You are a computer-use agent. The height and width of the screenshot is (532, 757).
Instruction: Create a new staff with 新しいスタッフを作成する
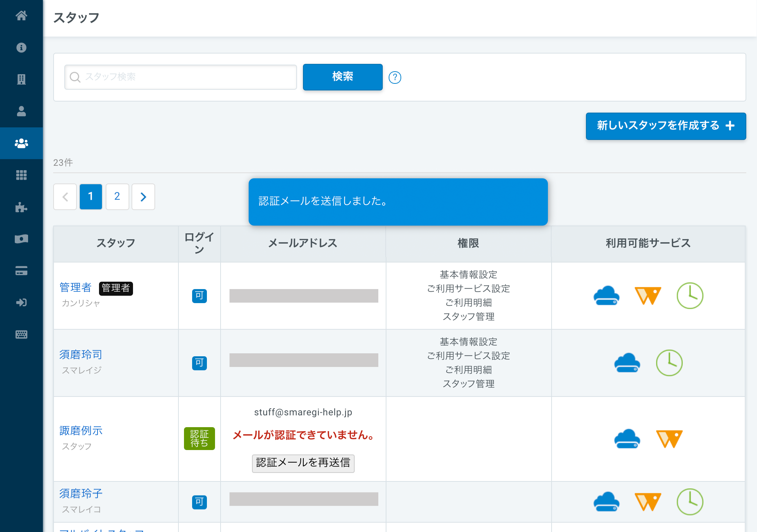(666, 126)
